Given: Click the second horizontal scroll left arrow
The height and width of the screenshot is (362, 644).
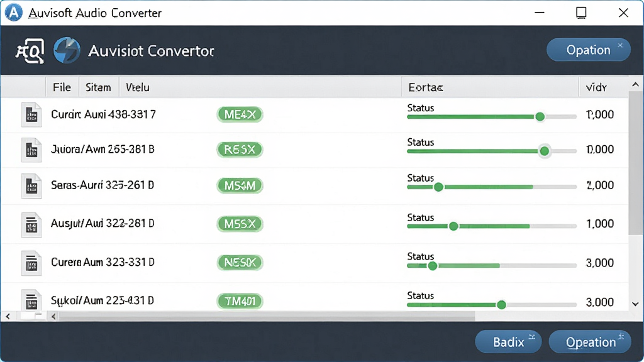Looking at the screenshot, I should 53,317.
